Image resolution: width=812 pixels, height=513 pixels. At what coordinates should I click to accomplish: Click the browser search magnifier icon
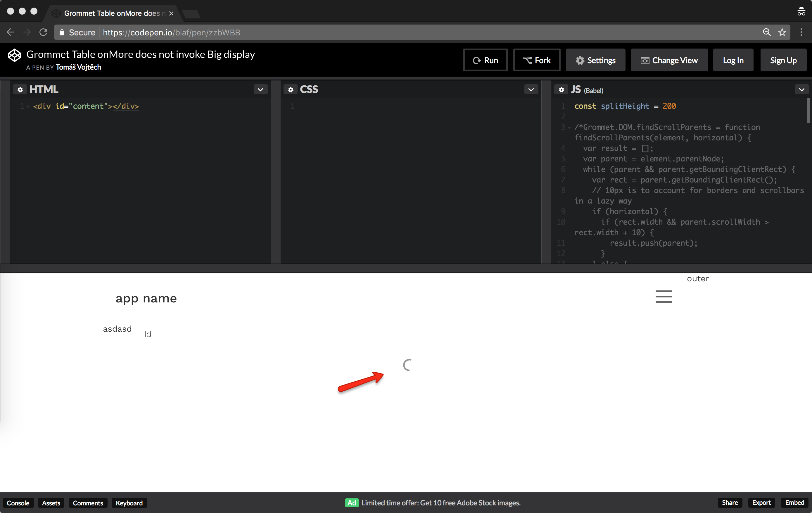coord(766,32)
